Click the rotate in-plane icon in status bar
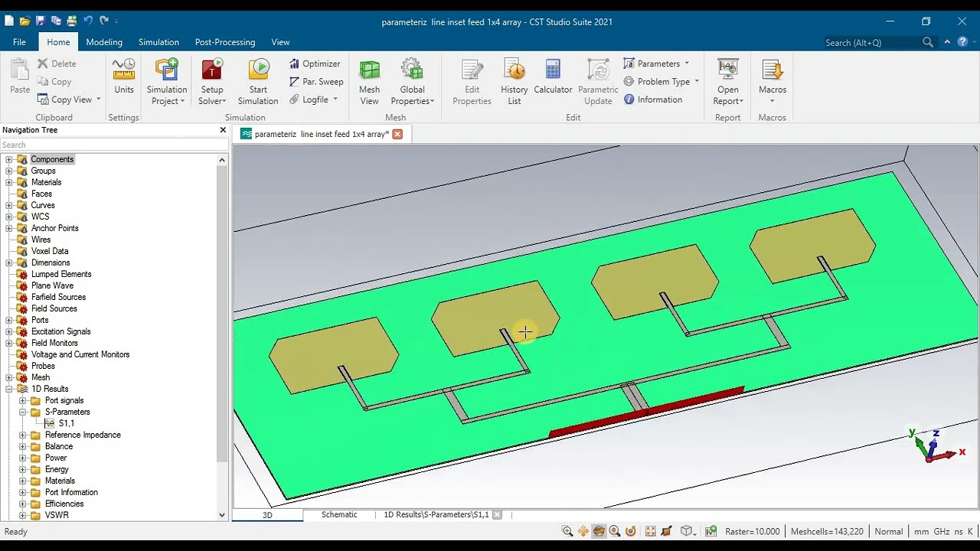This screenshot has width=980, height=551. 631,531
